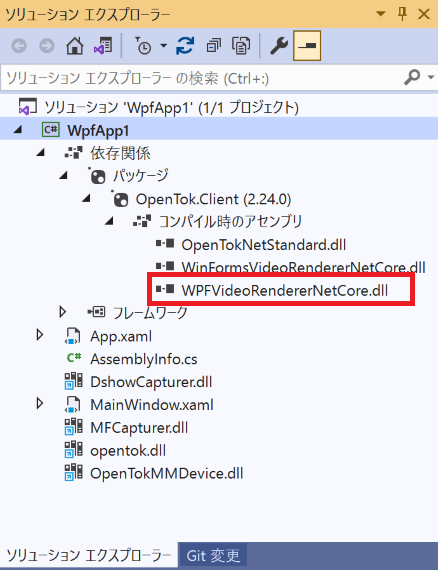Select DshowCapturer.dll file
This screenshot has width=438, height=570.
pyautogui.click(x=151, y=382)
